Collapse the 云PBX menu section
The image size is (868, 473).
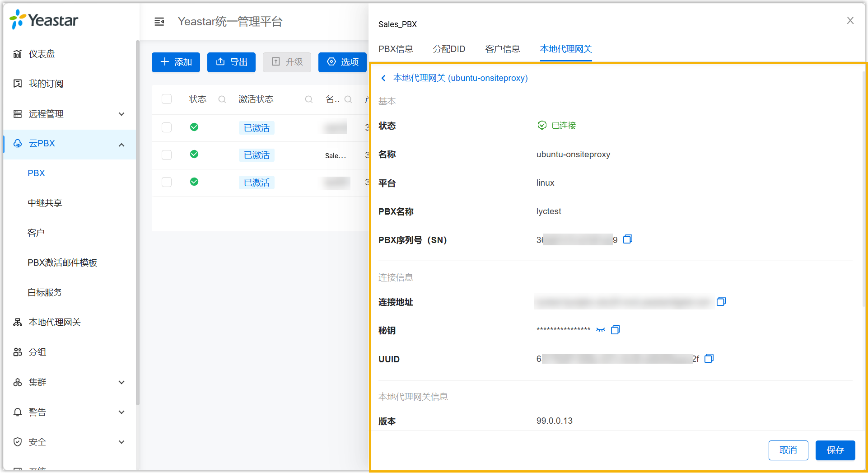[x=121, y=145]
